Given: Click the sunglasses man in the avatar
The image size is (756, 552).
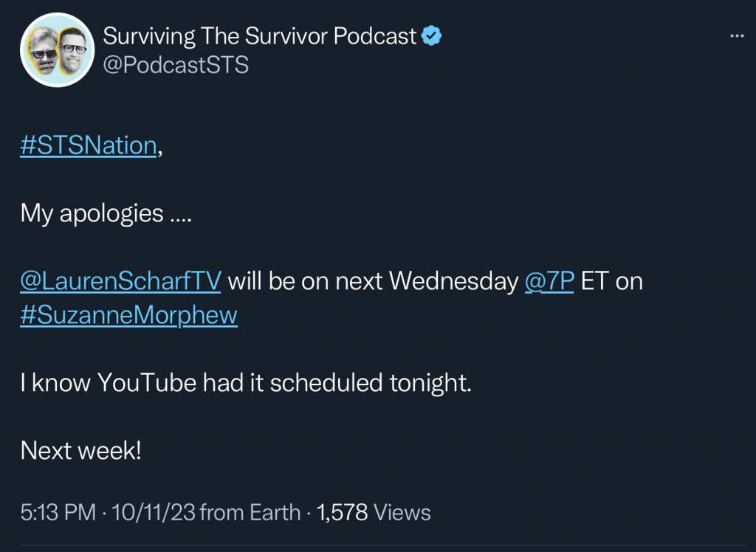Looking at the screenshot, I should (44, 53).
